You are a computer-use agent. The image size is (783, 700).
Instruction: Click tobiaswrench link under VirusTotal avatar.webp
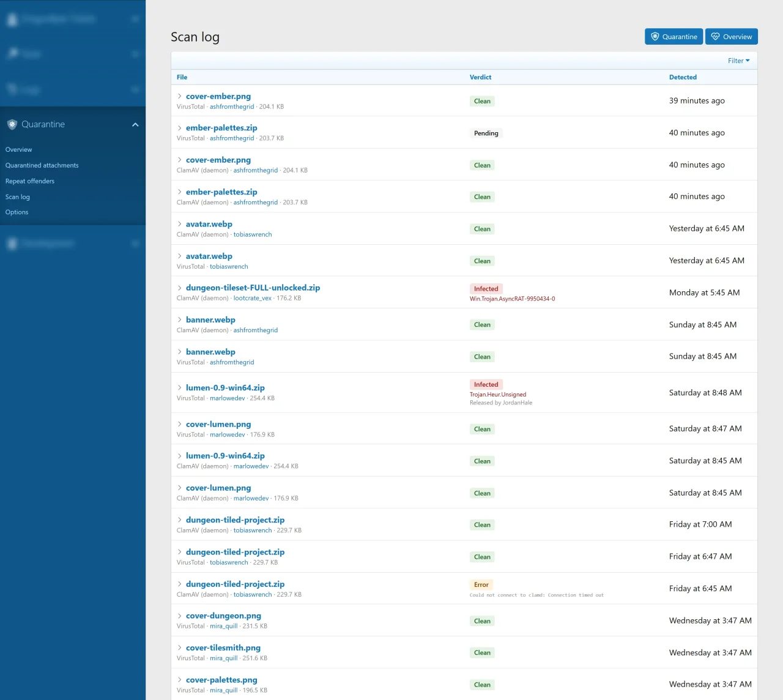[229, 267]
